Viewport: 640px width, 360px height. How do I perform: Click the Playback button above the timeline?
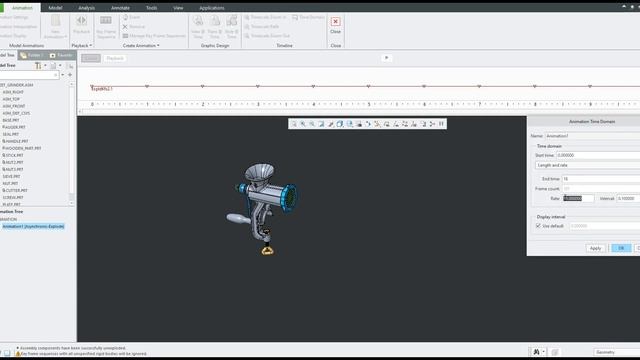(x=115, y=58)
